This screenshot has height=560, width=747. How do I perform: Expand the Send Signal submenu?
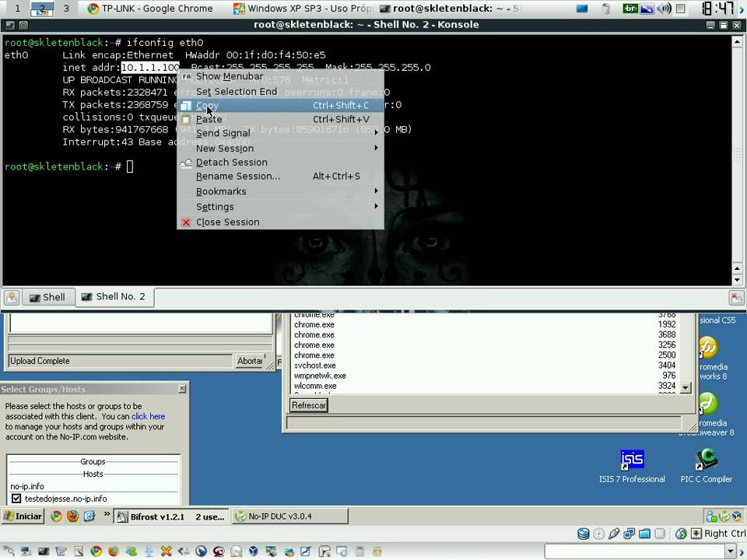coord(280,133)
